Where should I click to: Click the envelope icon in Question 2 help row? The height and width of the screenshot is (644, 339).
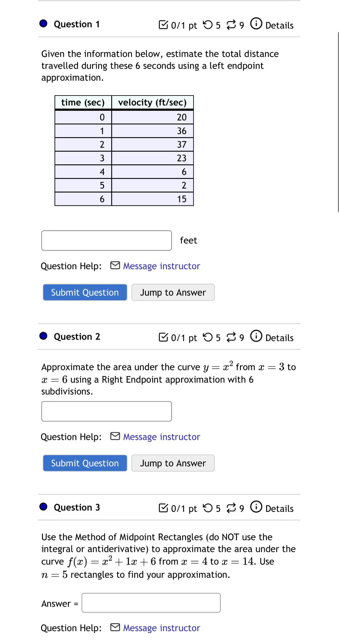pyautogui.click(x=115, y=436)
